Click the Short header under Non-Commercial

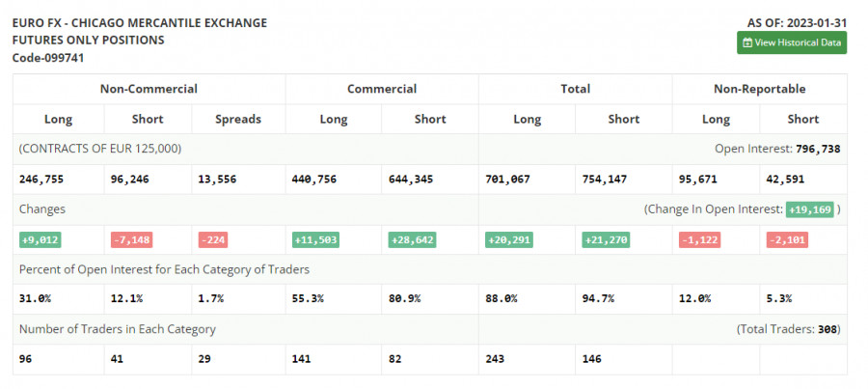148,119
